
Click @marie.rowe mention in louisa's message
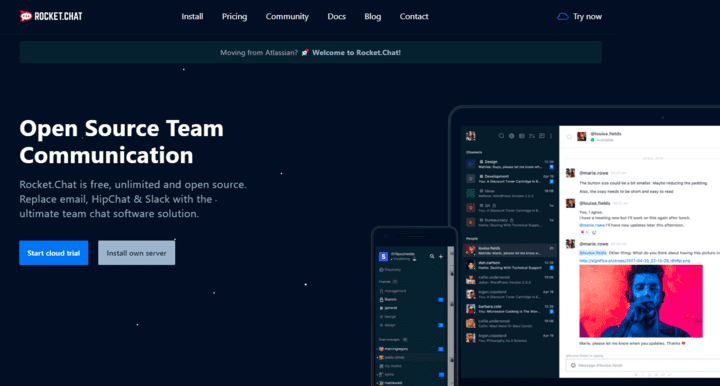click(x=592, y=225)
